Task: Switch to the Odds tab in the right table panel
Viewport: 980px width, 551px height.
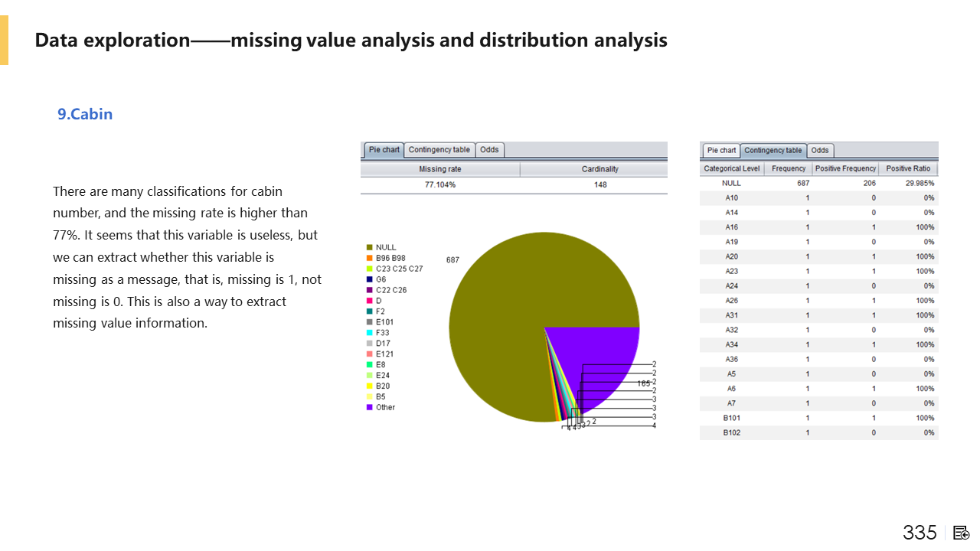Action: tap(820, 151)
